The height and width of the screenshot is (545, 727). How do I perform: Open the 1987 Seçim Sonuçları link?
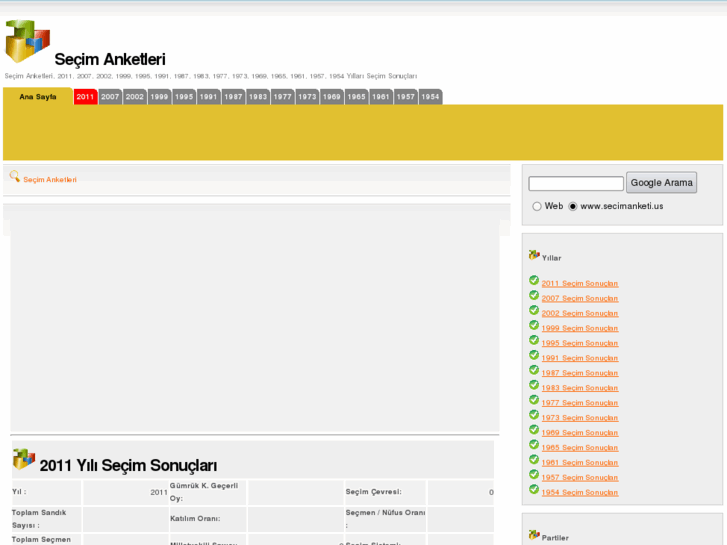click(x=580, y=373)
